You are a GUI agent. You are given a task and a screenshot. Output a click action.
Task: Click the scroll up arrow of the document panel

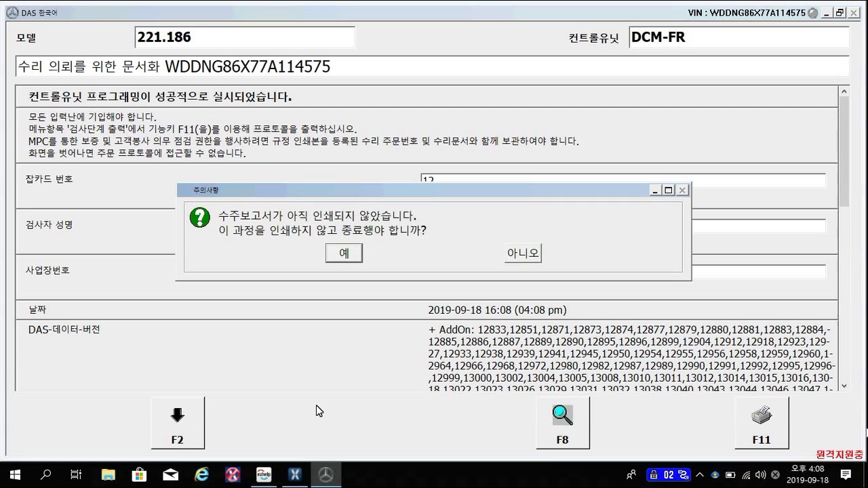point(844,91)
